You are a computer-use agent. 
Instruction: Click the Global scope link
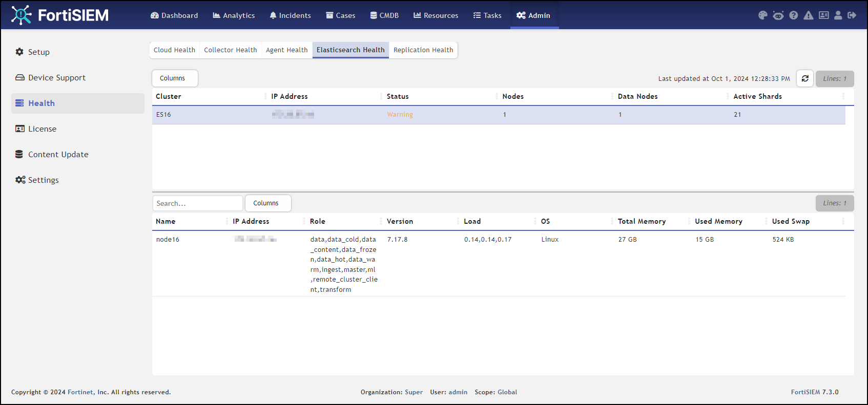(x=507, y=392)
